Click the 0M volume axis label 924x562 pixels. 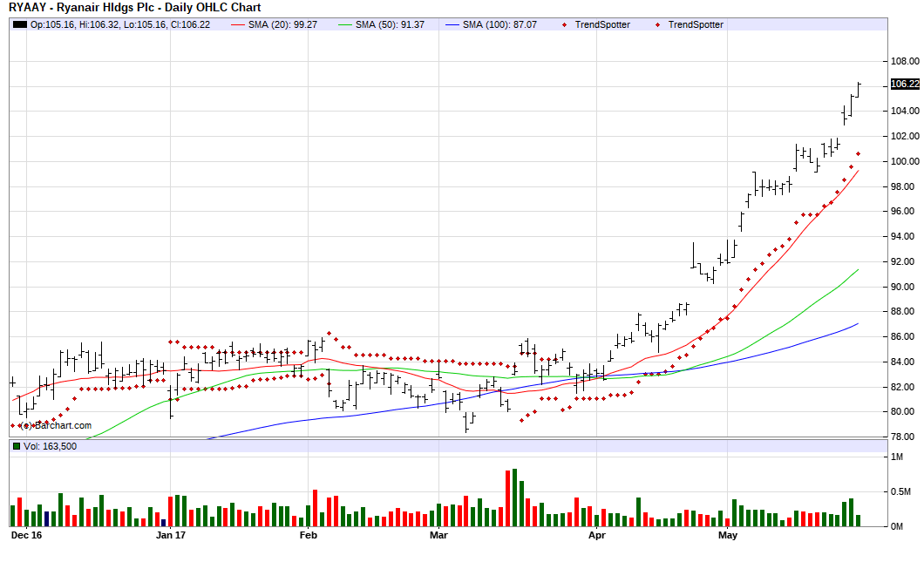[897, 526]
